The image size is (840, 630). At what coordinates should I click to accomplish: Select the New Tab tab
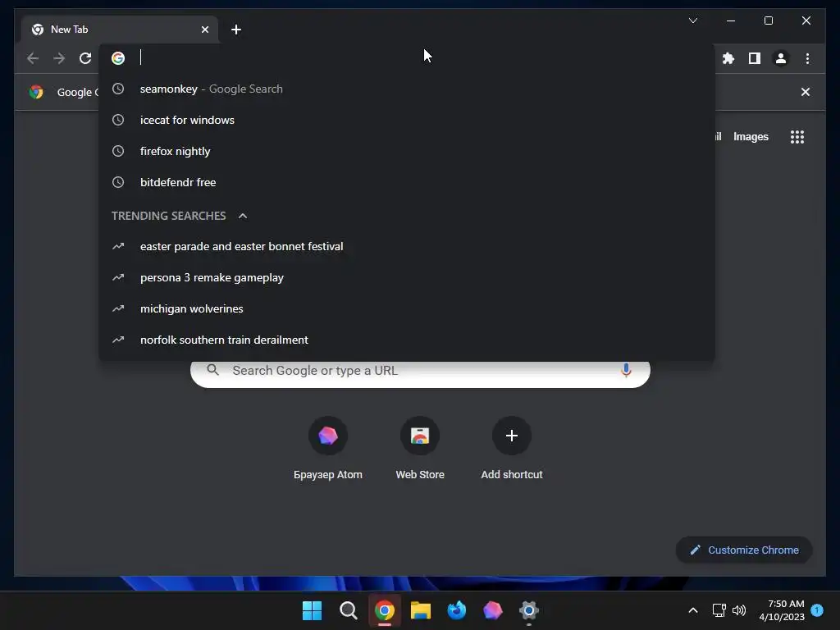point(120,30)
